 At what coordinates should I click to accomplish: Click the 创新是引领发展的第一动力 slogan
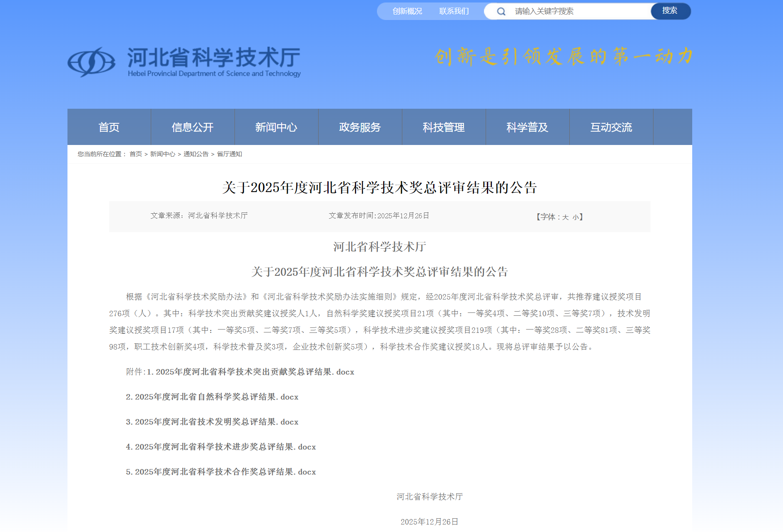(563, 56)
